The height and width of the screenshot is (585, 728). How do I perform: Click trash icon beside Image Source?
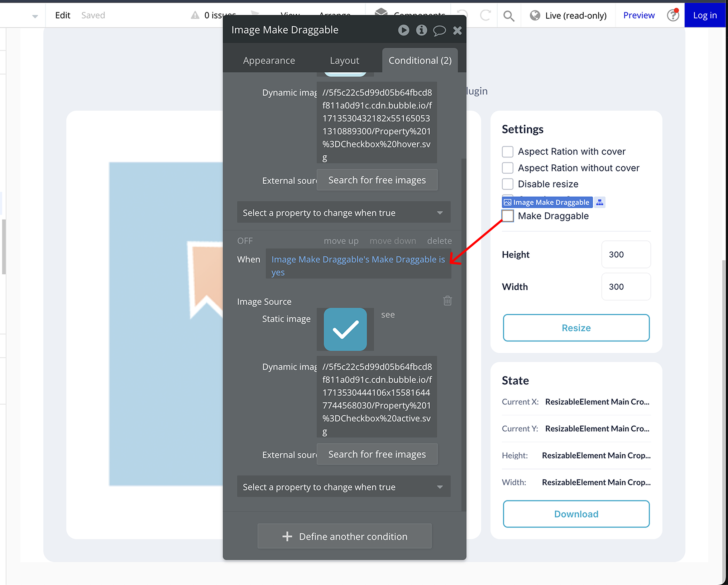447,301
